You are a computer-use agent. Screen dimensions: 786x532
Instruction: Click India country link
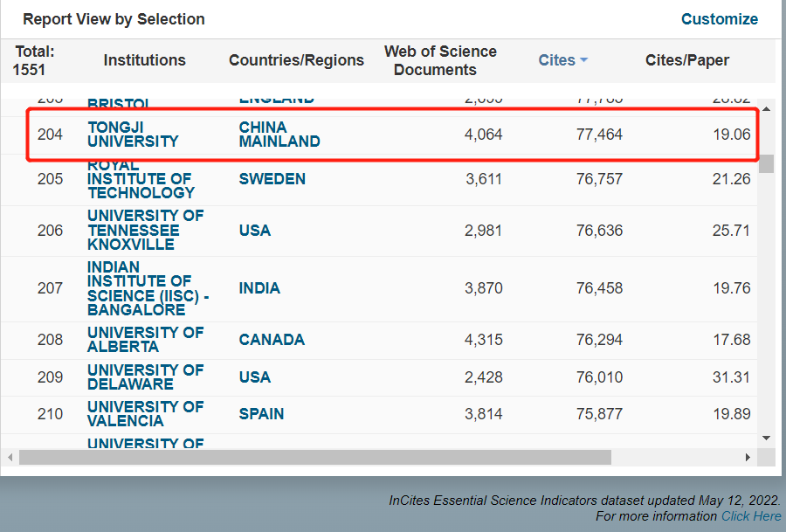[259, 288]
